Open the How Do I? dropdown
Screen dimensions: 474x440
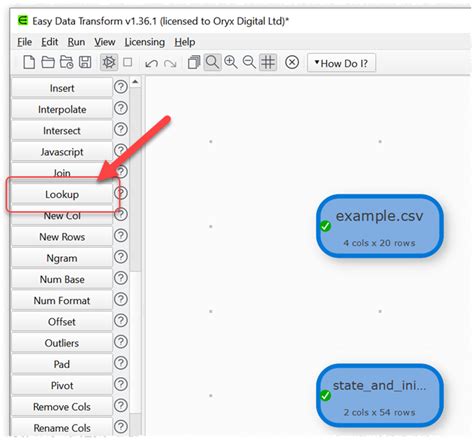click(341, 63)
